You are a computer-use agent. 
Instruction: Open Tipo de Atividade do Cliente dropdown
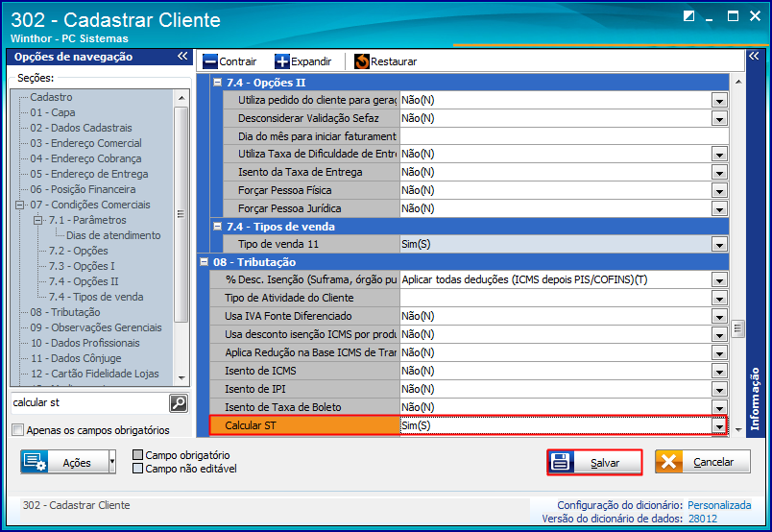pos(719,298)
